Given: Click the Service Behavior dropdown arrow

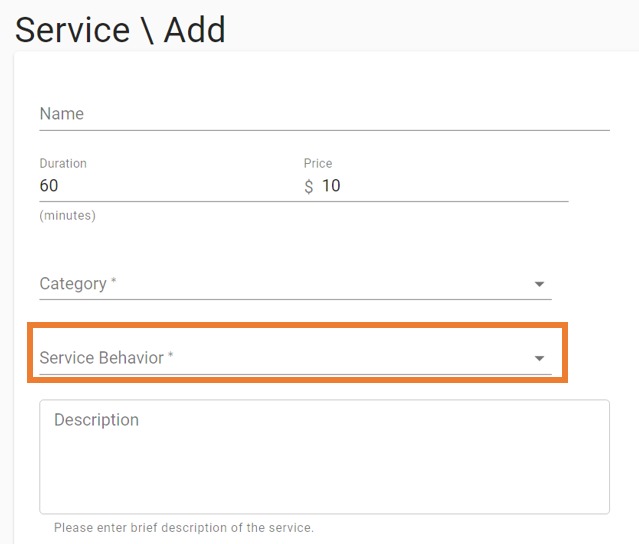Looking at the screenshot, I should point(539,358).
